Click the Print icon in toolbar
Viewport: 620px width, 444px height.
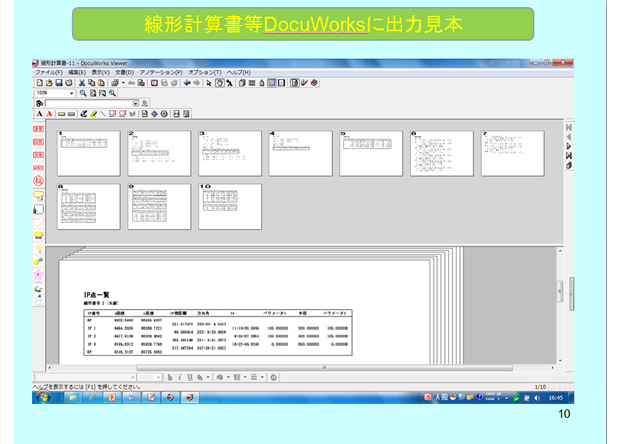coord(115,83)
